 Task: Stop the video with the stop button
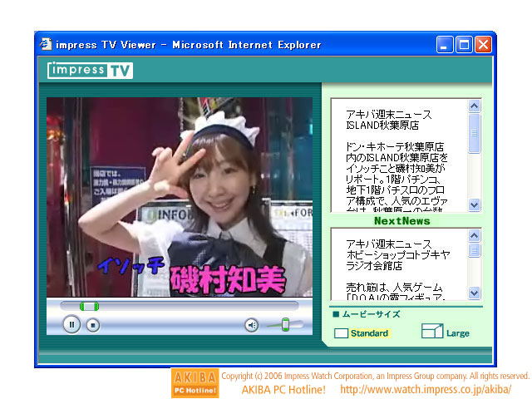(93, 325)
